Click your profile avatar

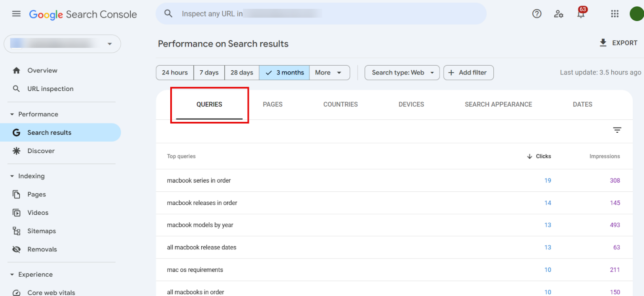click(637, 13)
